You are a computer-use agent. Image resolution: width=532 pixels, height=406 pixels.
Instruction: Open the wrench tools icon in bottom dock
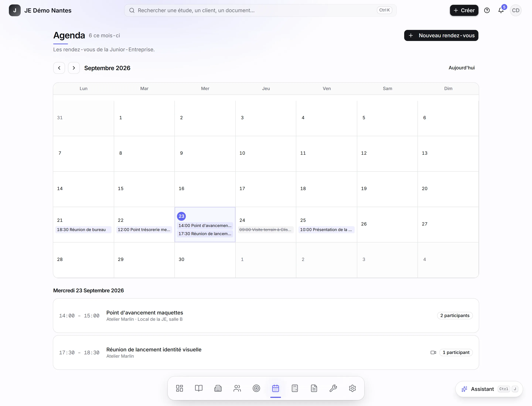point(333,388)
